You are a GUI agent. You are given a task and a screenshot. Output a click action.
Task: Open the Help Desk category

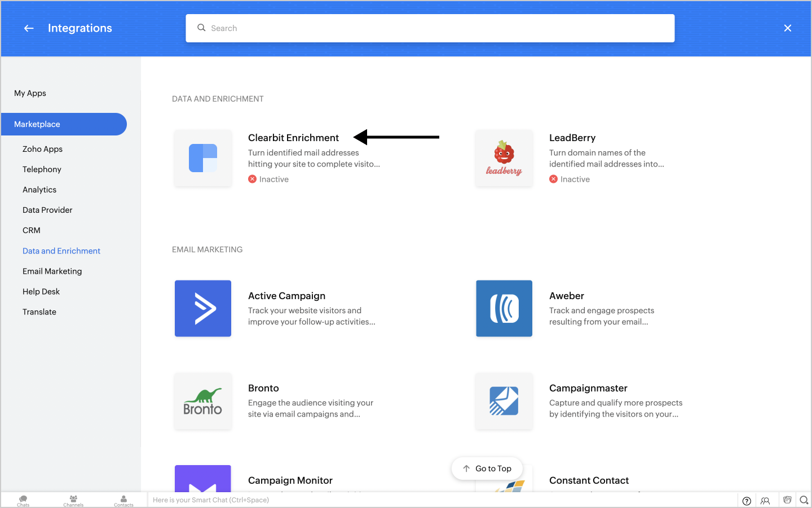(41, 291)
